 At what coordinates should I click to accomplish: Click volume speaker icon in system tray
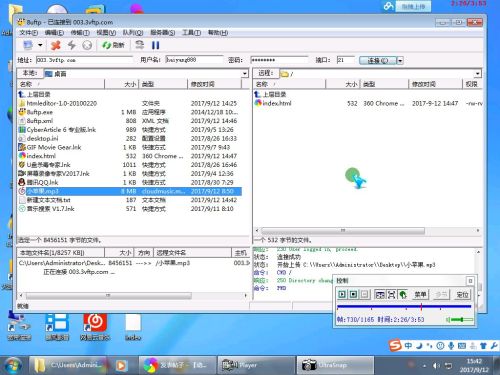tap(436, 366)
